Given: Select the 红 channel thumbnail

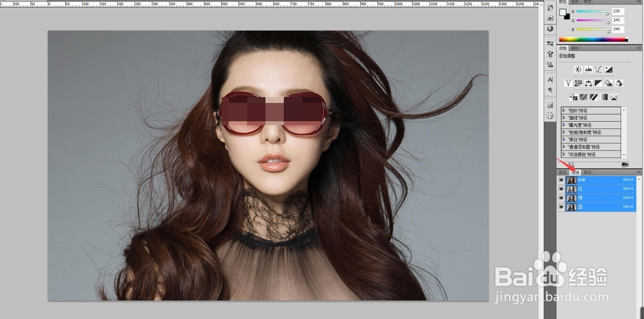Looking at the screenshot, I should tap(571, 189).
